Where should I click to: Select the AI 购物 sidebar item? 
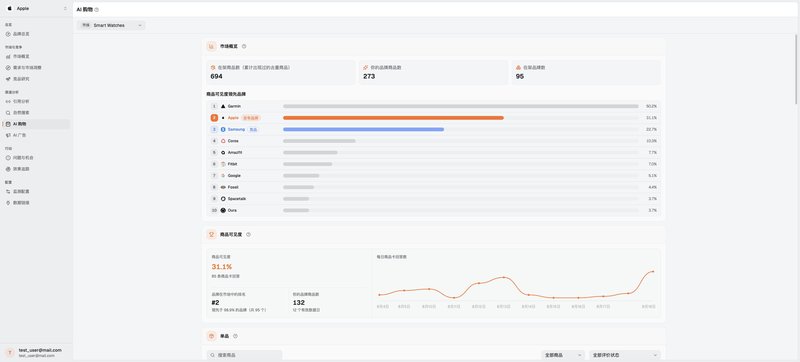(36, 124)
